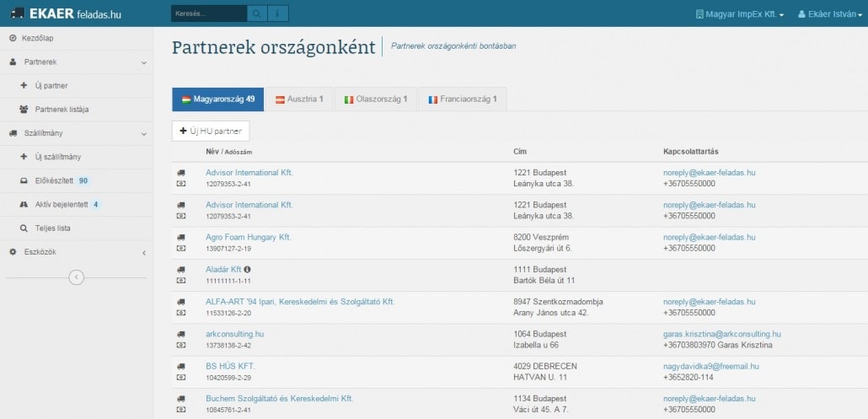Open the Magyar ImpEx Kft. company dropdown
868x419 pixels.
pos(739,14)
